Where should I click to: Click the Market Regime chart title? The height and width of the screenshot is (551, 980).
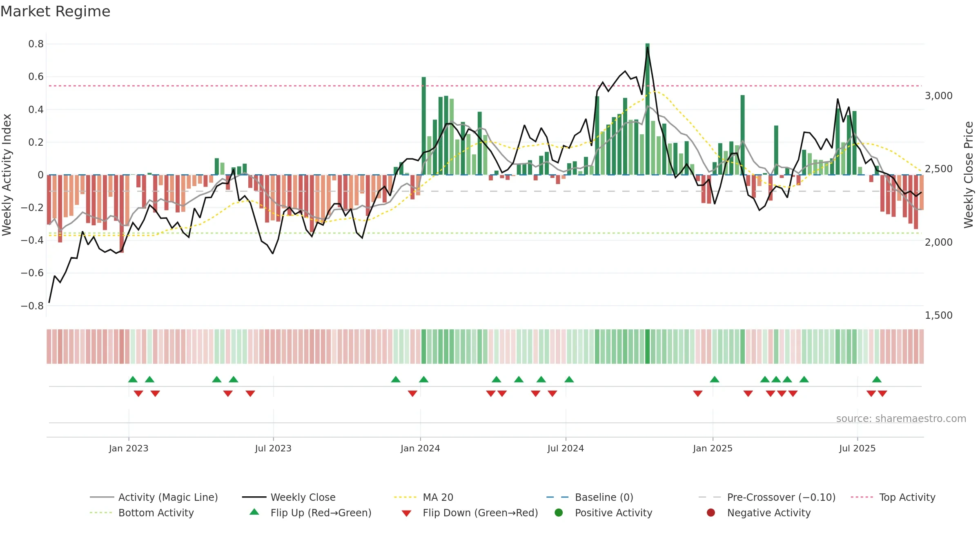[55, 11]
